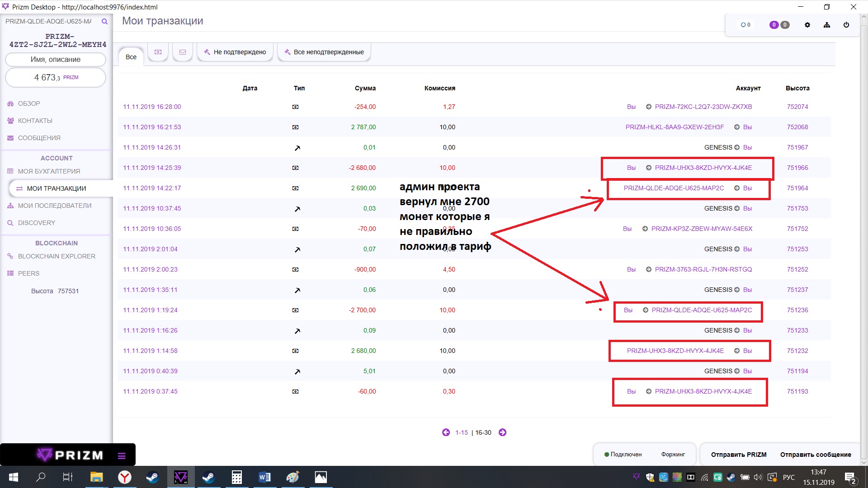The width and height of the screenshot is (868, 488).
Task: Open Task View on the taskbar
Action: pyautogui.click(x=68, y=477)
